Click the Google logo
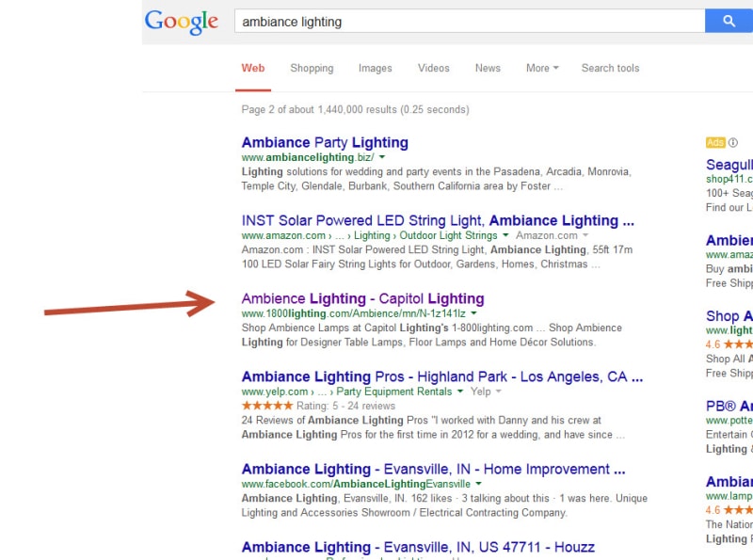The height and width of the screenshot is (560, 753). pyautogui.click(x=182, y=22)
